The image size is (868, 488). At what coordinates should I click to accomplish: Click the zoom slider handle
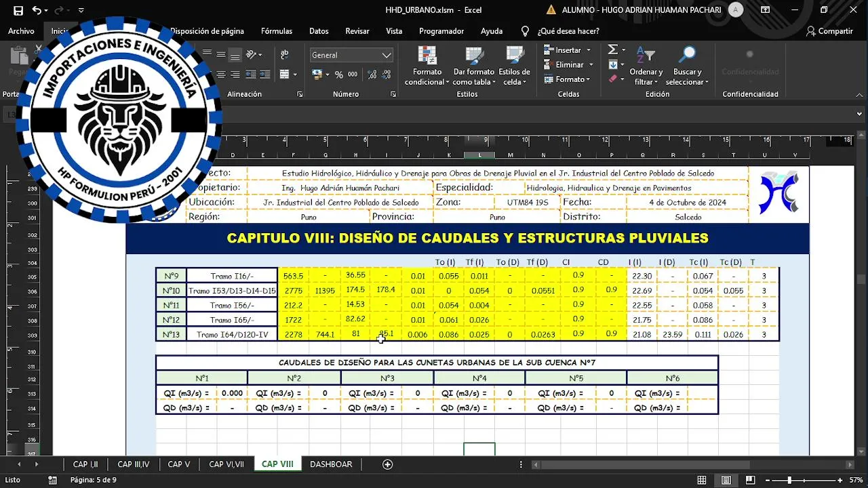789,480
